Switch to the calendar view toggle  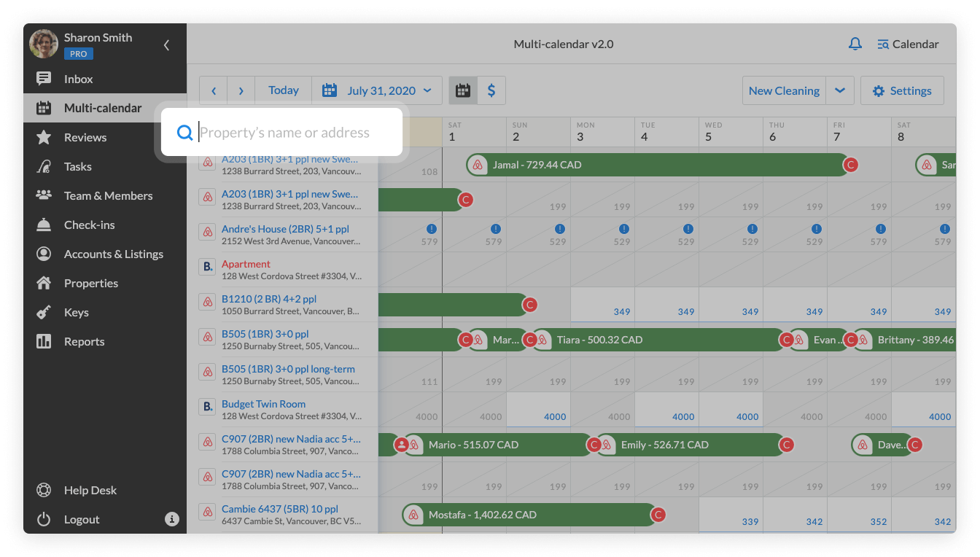(x=463, y=90)
